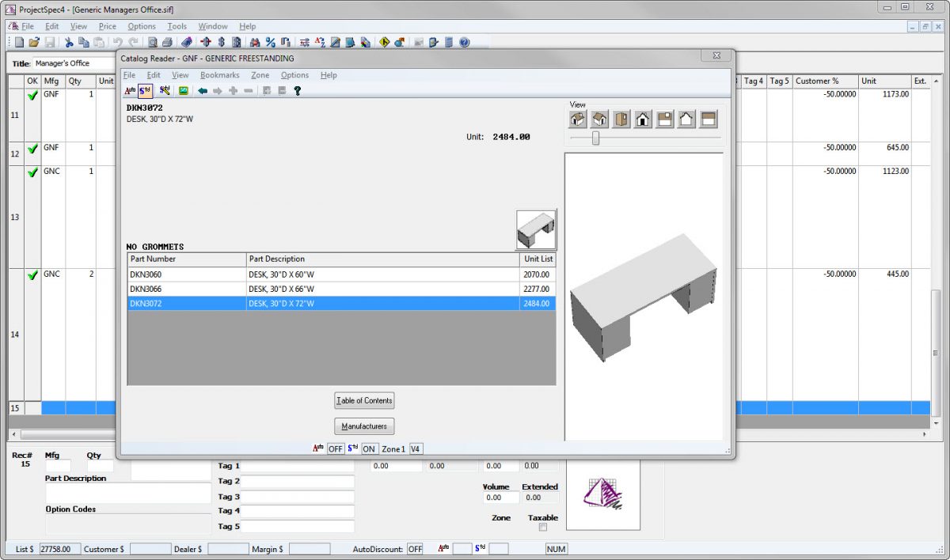This screenshot has height=560, width=950.
Task: Click the 445.00 unit value in the main grid
Action: (897, 274)
